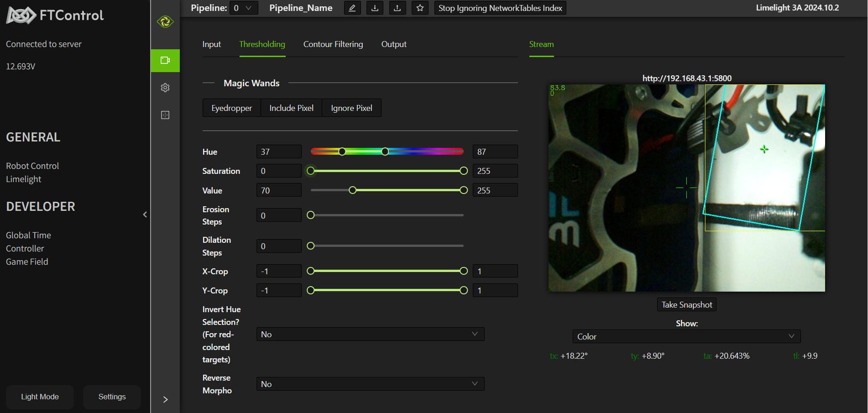
Task: Click the Value minimum input field
Action: (278, 190)
